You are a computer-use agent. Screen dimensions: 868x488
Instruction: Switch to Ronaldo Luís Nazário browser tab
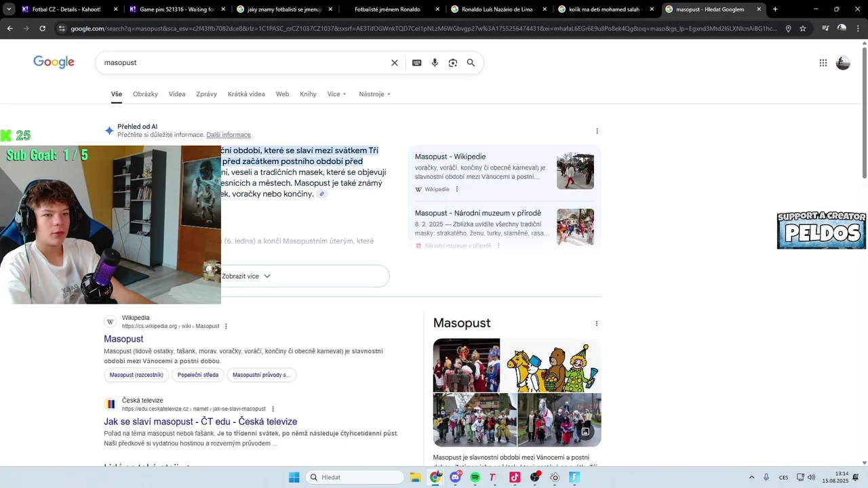coord(498,9)
